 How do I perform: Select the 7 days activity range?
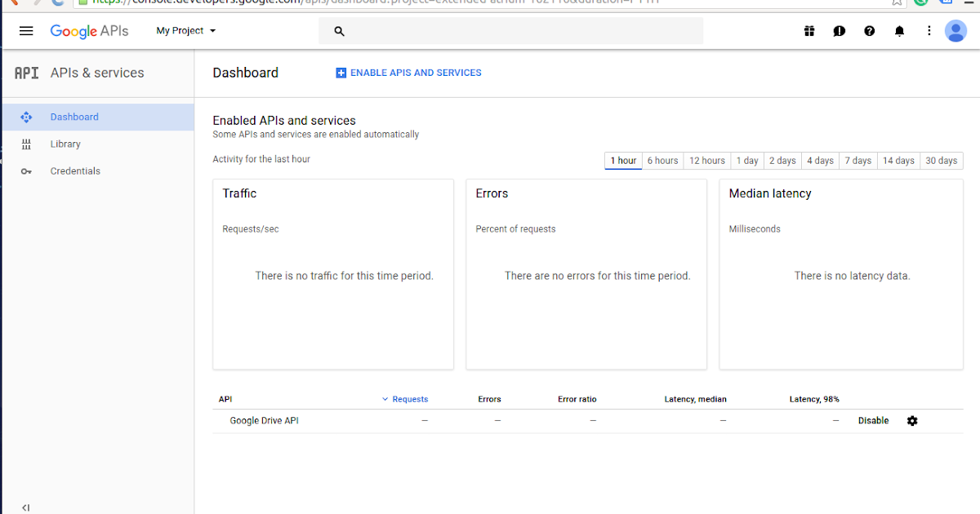click(857, 160)
